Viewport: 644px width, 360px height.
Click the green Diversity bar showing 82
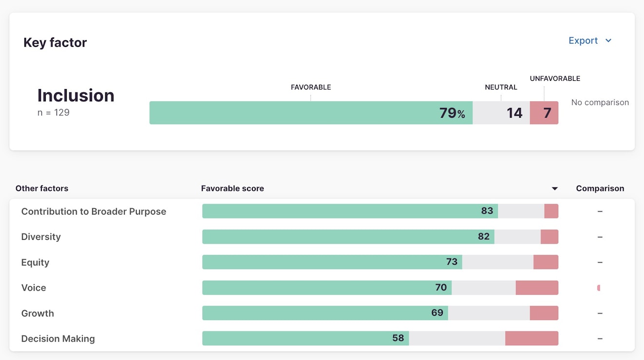pos(348,237)
